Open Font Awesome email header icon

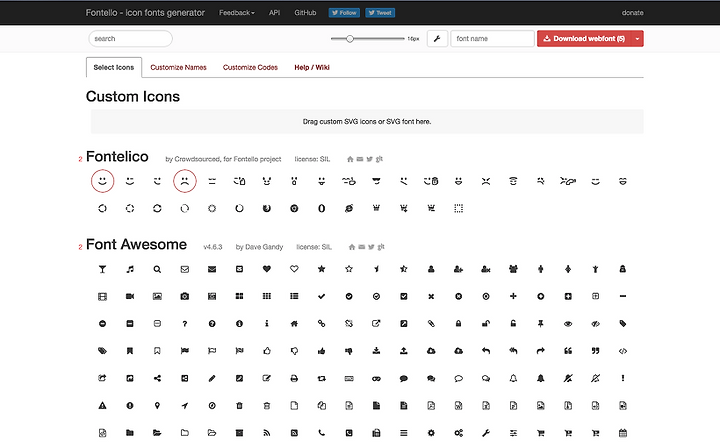pos(361,247)
